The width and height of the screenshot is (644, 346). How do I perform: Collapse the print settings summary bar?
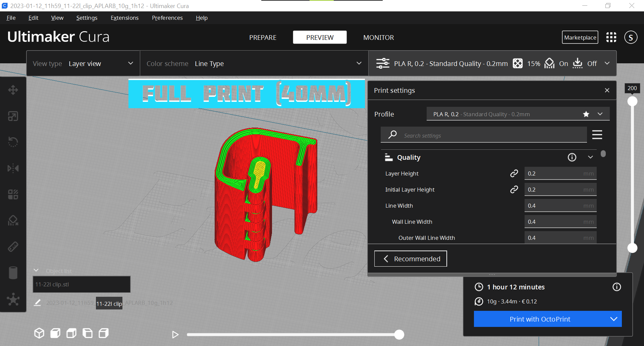point(607,63)
